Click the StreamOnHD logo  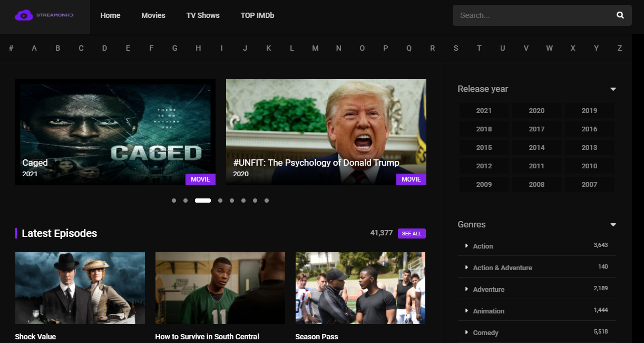point(44,15)
